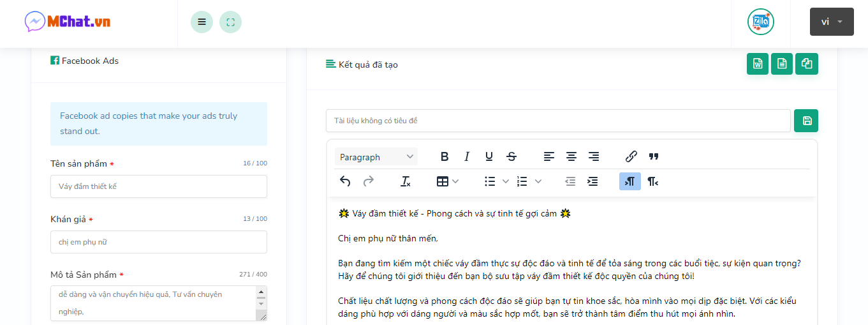Apply bold formatting
This screenshot has width=868, height=325.
click(445, 156)
